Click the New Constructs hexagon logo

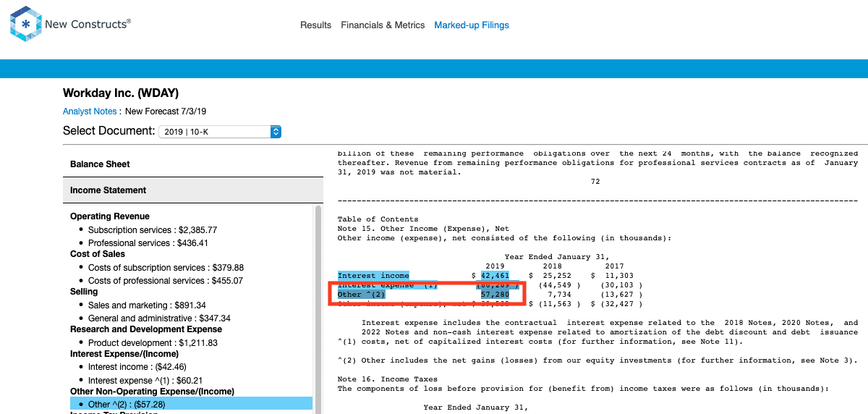coord(25,24)
